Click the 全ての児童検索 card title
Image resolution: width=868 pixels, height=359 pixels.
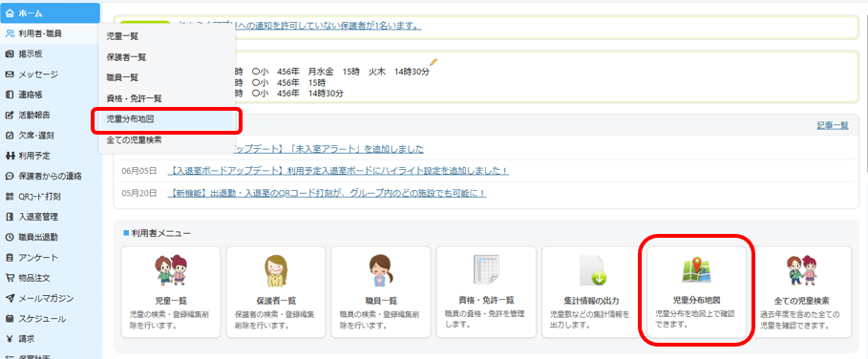[801, 301]
